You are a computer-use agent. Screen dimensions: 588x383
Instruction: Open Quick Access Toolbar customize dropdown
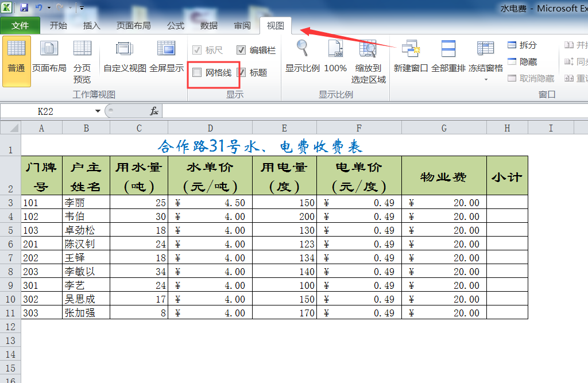click(x=82, y=8)
